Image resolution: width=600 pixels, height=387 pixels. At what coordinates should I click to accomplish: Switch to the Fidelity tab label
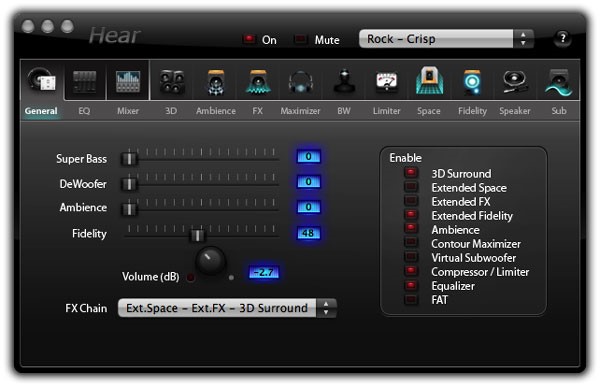click(x=472, y=111)
